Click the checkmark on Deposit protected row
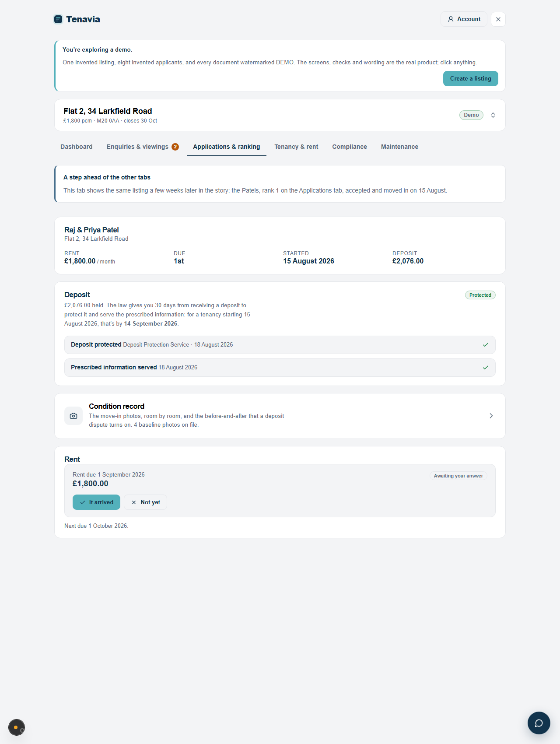Screen dimensions: 560x744 pos(486,345)
